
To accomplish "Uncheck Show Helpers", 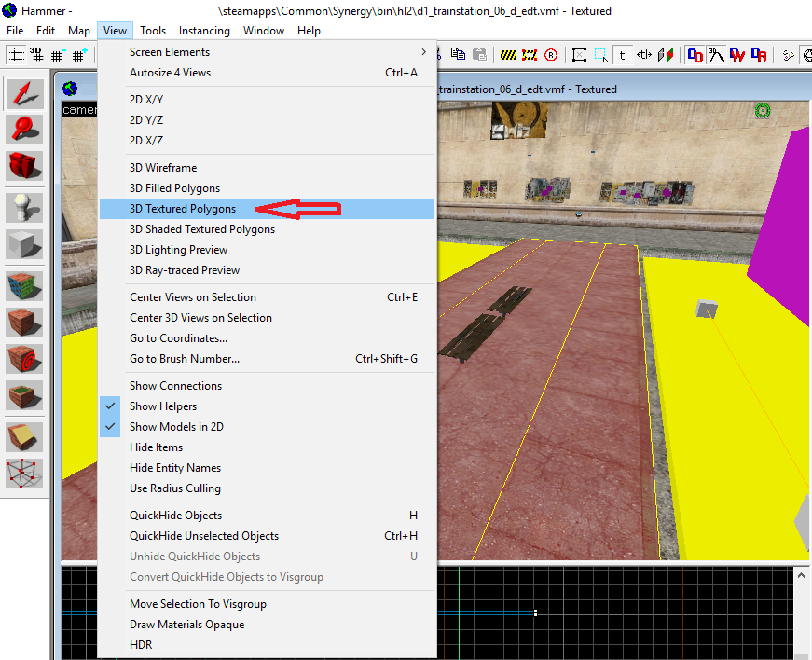I will tap(268, 406).
